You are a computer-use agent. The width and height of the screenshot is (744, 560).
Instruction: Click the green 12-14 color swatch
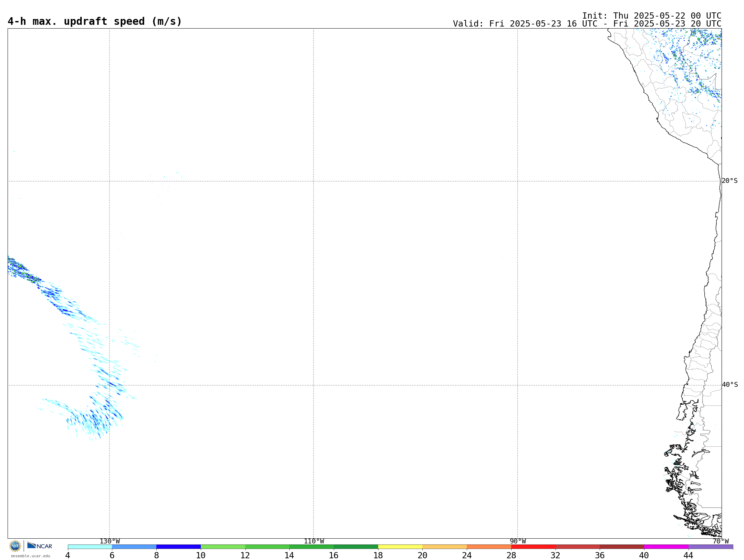click(267, 547)
